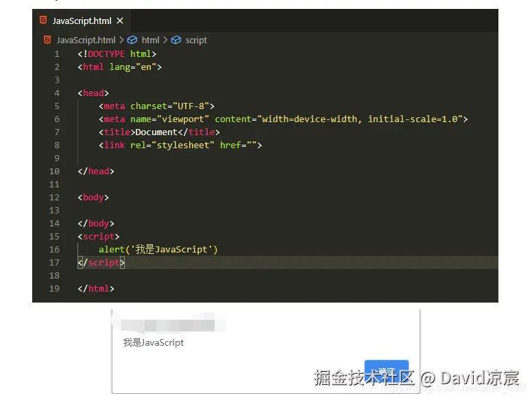Image resolution: width=532 pixels, height=400 pixels.
Task: Open the script breadcrumb segment
Action: [x=196, y=40]
